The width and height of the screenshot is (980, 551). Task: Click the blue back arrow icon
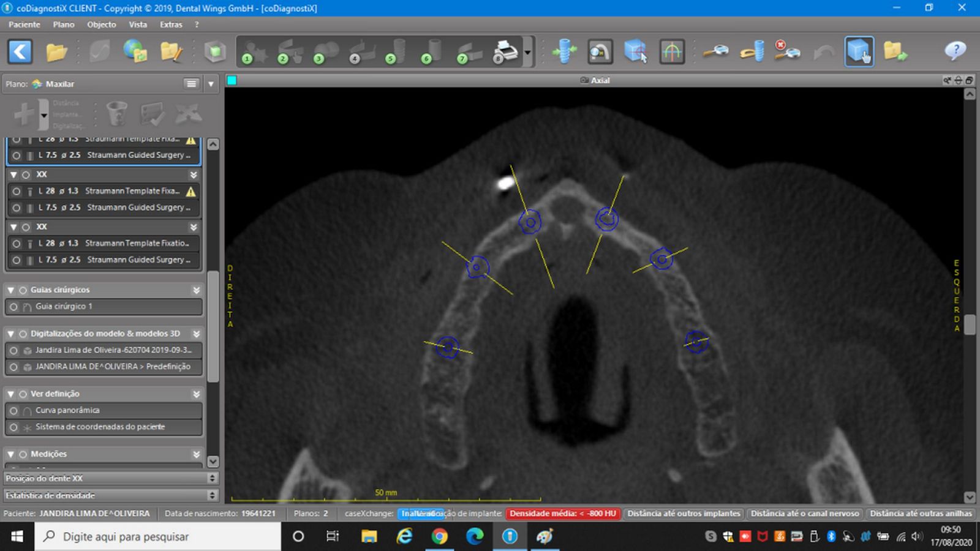click(x=20, y=51)
